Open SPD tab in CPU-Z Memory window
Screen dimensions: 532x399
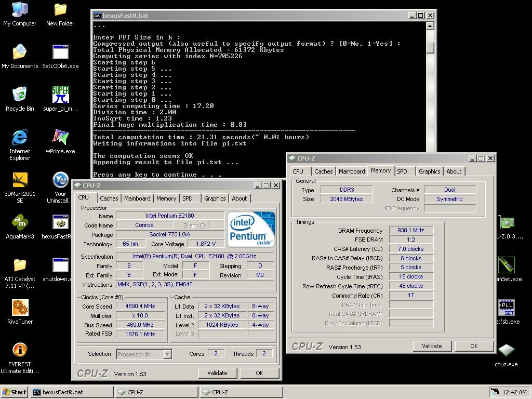click(404, 171)
